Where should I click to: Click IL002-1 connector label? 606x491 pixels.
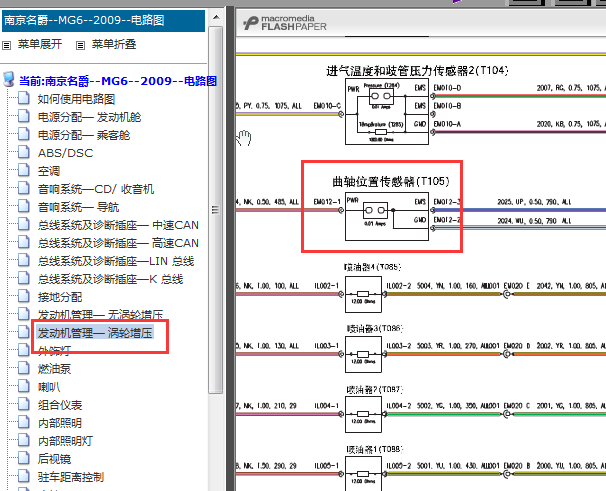coord(327,286)
